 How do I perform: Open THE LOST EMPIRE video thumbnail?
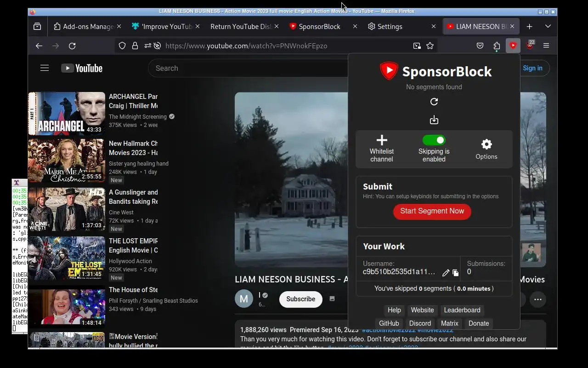[x=67, y=258]
